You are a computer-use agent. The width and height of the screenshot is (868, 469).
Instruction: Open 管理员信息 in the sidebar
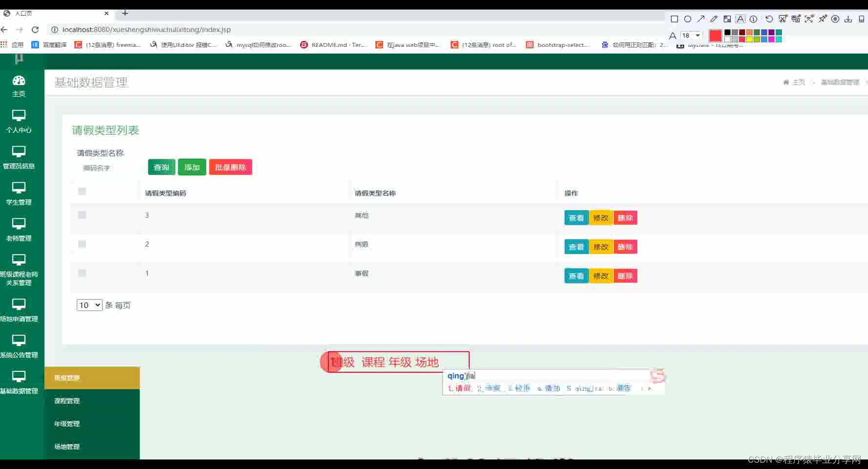19,158
